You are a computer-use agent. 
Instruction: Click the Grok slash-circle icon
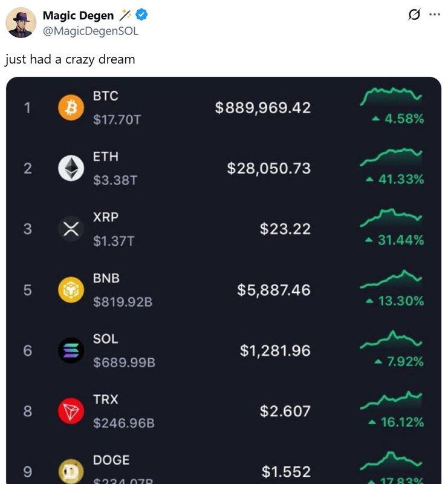click(x=415, y=15)
